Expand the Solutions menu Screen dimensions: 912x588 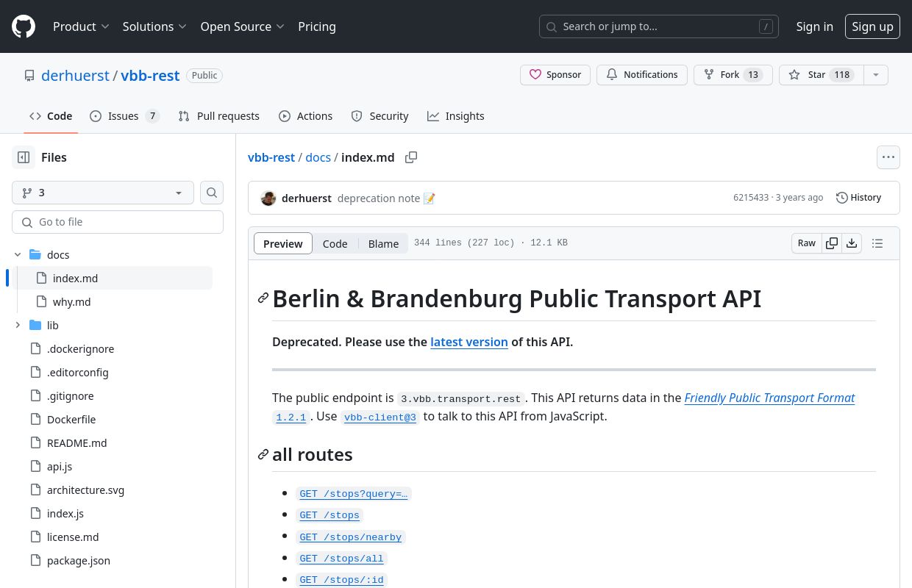pyautogui.click(x=154, y=26)
